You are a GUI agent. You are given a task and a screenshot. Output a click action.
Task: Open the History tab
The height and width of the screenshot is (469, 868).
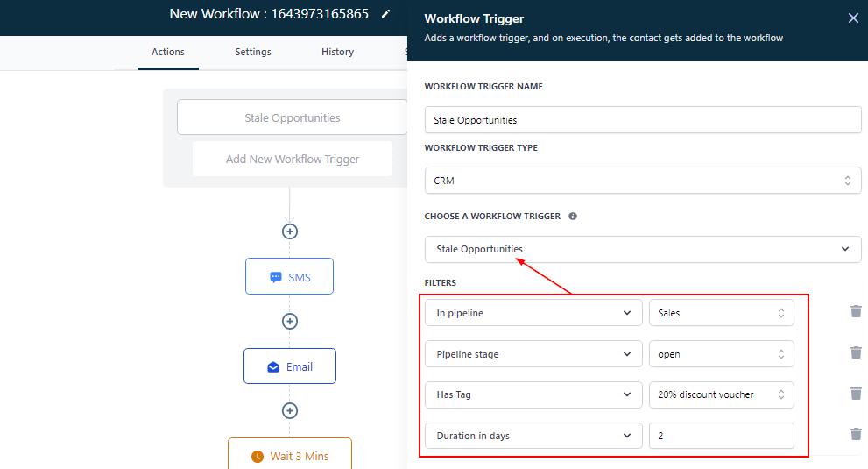point(337,52)
